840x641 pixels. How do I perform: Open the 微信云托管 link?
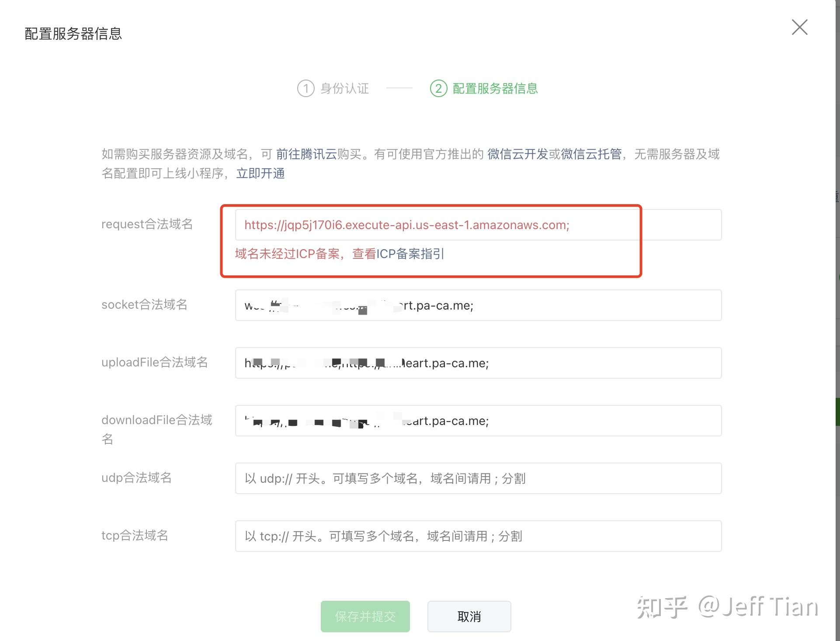(591, 154)
